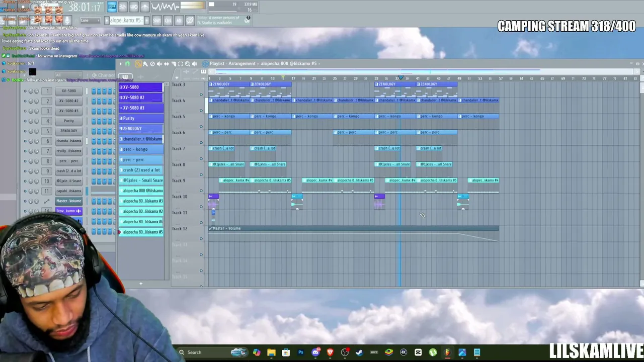Switch to FL Studio taskbar icon
Viewport: 644px width, 362px height.
(x=447, y=352)
